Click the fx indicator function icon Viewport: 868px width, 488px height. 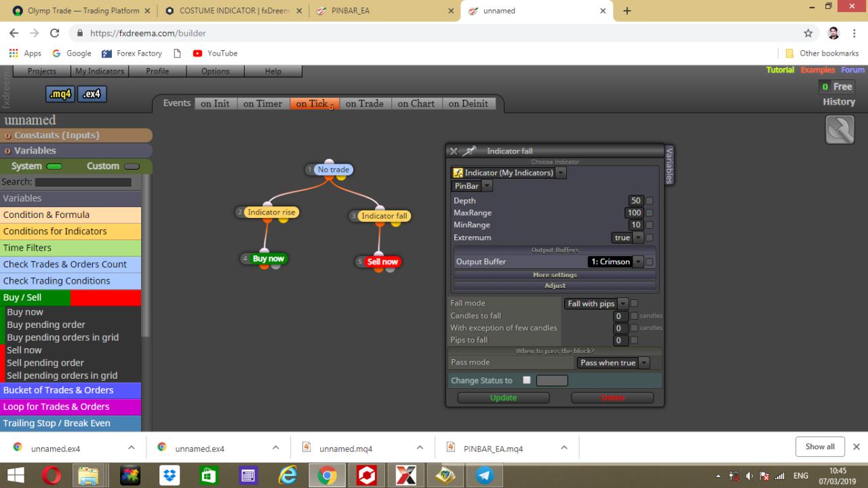tap(458, 173)
